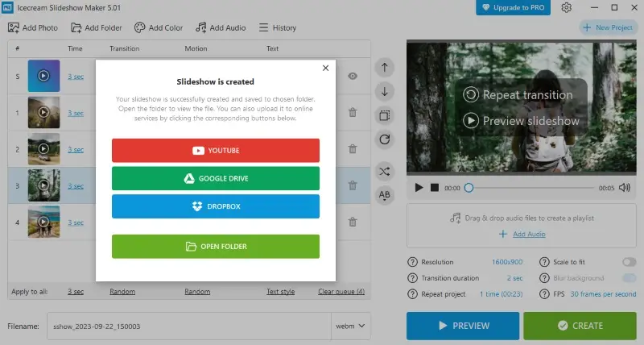Edit 3 sec time of slide 3
This screenshot has width=644, height=345.
pos(76,186)
